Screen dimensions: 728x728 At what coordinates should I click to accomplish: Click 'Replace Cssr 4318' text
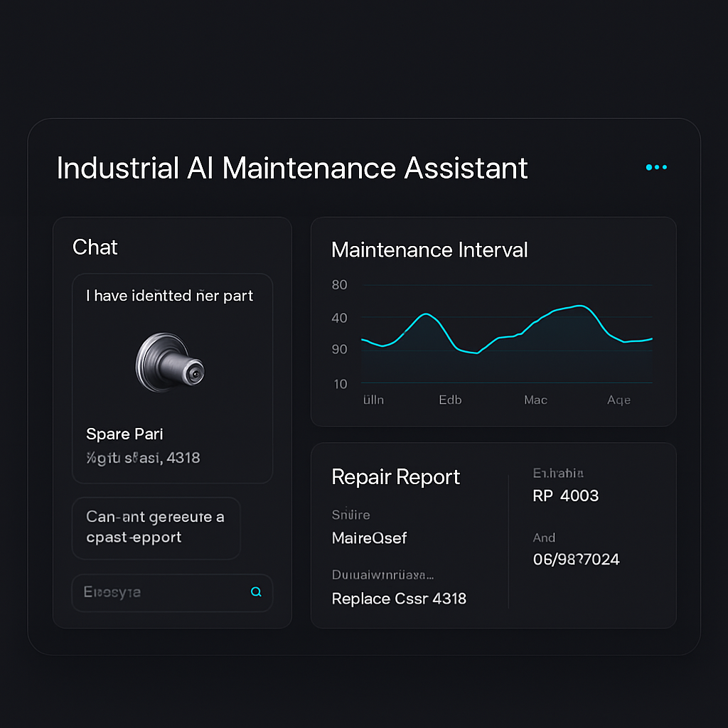click(399, 599)
